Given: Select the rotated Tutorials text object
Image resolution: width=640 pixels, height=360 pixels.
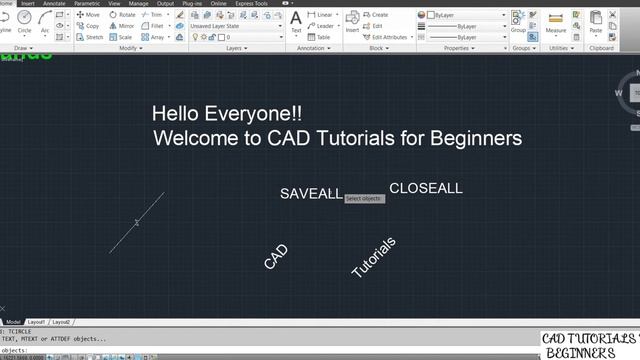Looking at the screenshot, I should coord(373,258).
